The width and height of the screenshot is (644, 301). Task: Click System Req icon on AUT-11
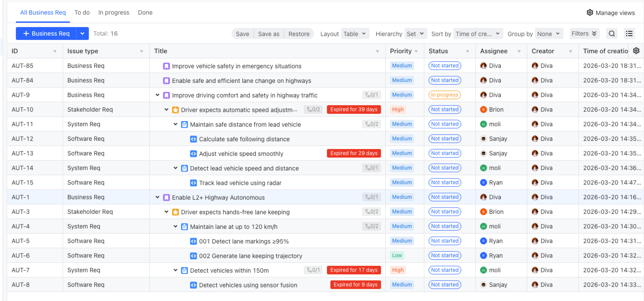pos(184,125)
